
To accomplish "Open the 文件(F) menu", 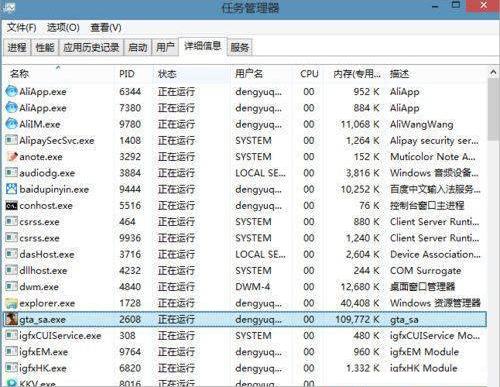I will (x=22, y=27).
